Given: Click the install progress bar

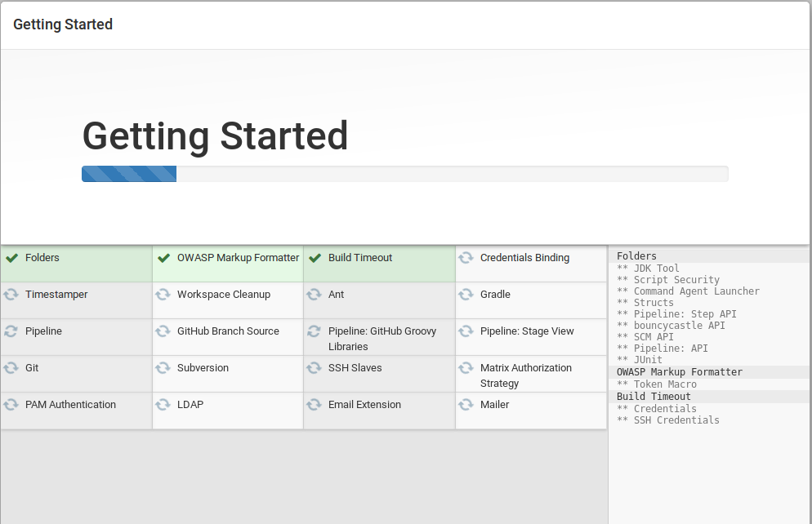Looking at the screenshot, I should (x=405, y=174).
